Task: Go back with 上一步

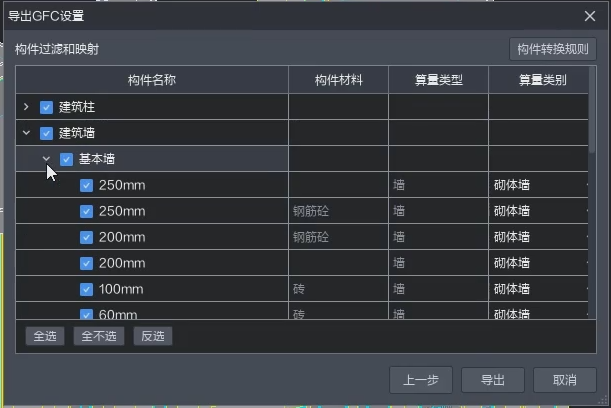Action: [x=421, y=380]
